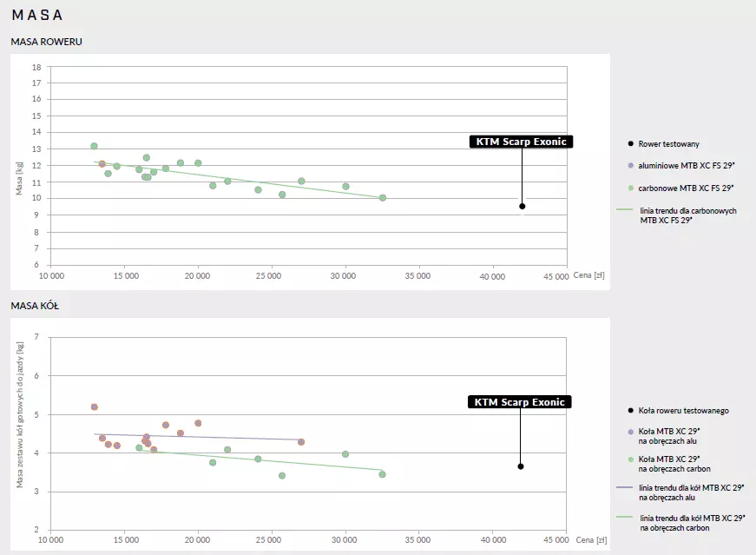Click the highest point in wheel mass chart
The height and width of the screenshot is (555, 756).
(95, 406)
